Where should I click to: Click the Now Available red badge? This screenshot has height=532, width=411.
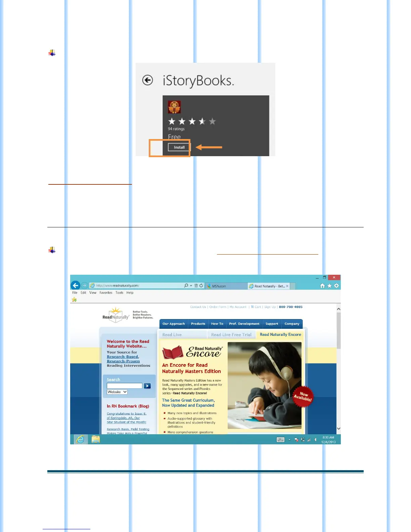[x=303, y=397]
